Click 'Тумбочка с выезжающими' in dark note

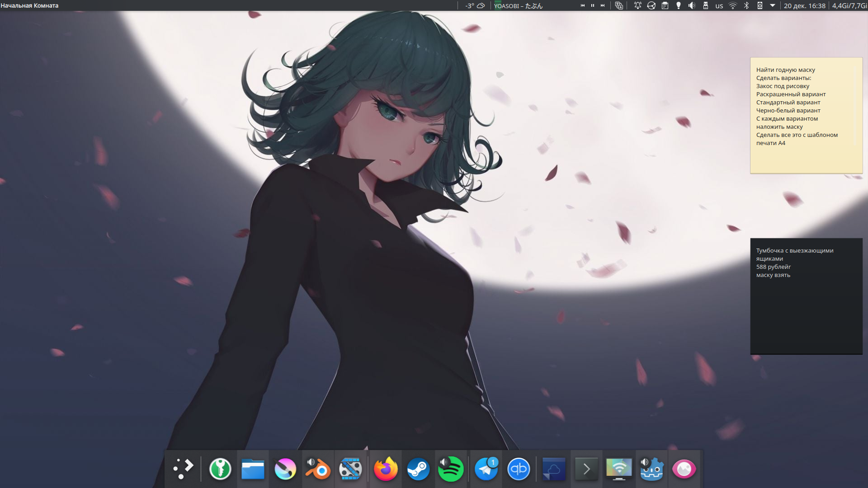[795, 250]
